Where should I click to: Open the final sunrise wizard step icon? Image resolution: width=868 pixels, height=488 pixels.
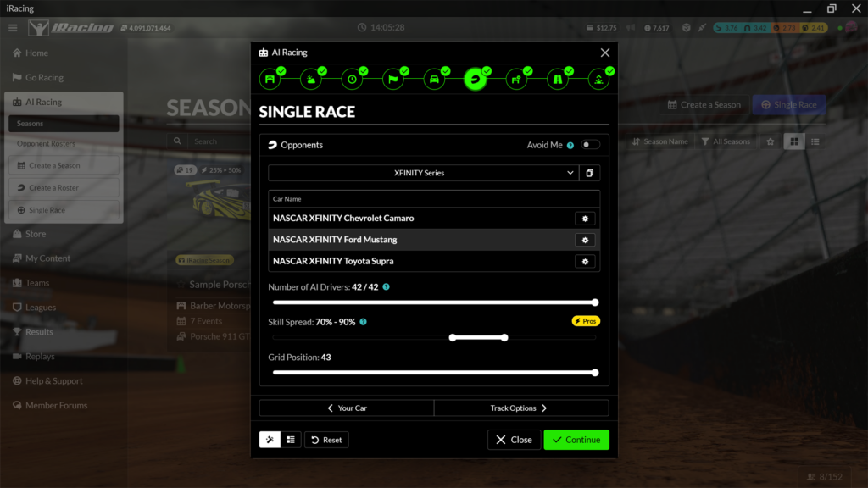[598, 79]
